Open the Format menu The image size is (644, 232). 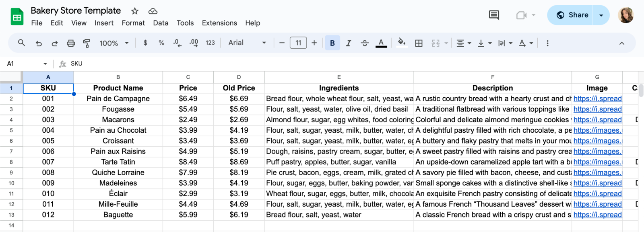tap(133, 23)
